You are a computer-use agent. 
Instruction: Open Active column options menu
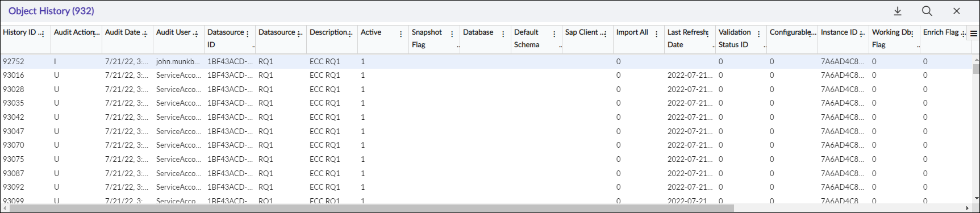(401, 34)
